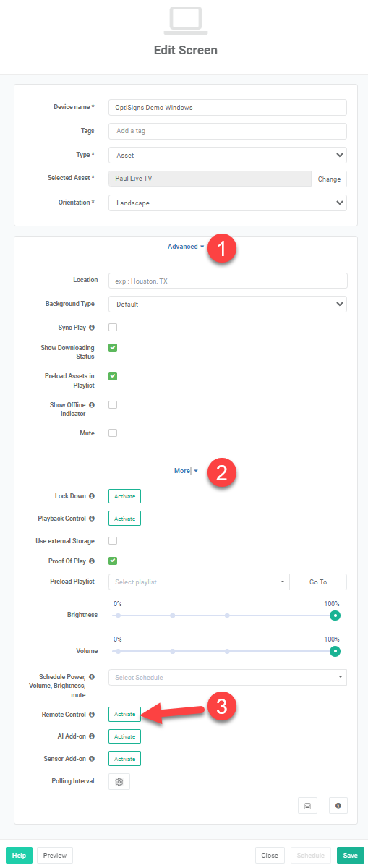The height and width of the screenshot is (868, 368).
Task: Toggle the Mute checkbox
Action: pyautogui.click(x=113, y=433)
